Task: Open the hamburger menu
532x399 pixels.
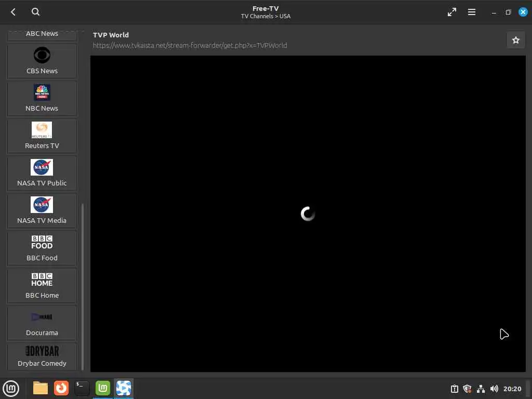Action: coord(471,12)
